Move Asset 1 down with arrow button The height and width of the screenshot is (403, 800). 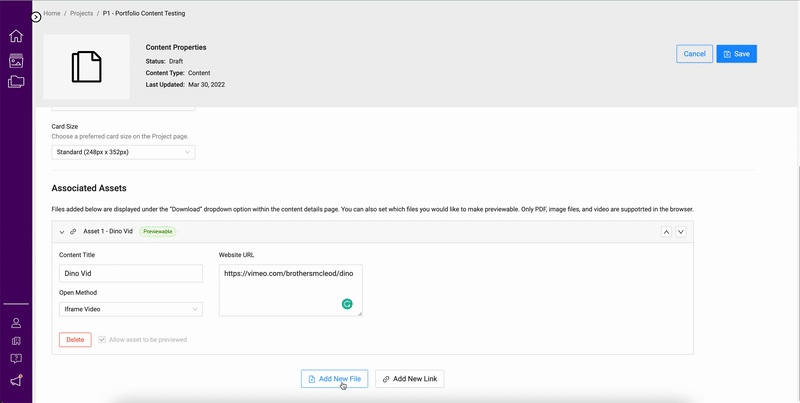[x=681, y=231]
